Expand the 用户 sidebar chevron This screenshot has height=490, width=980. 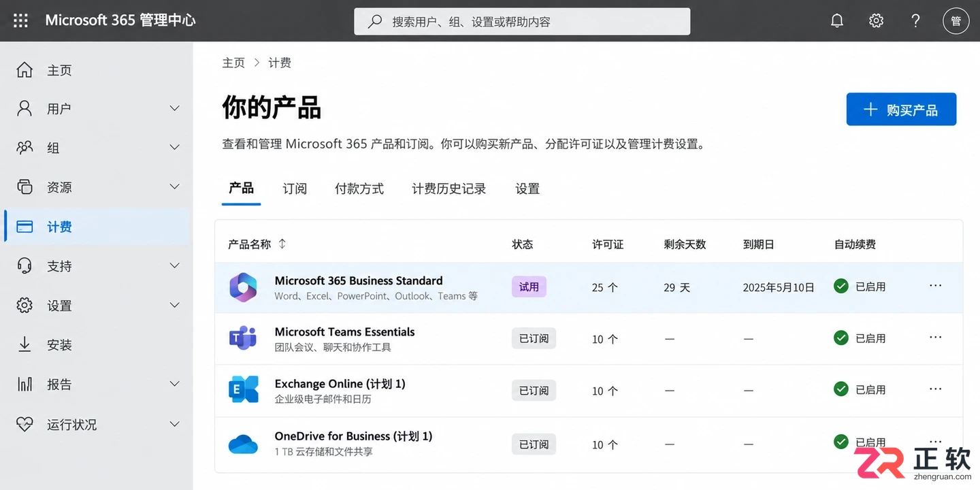pos(175,108)
